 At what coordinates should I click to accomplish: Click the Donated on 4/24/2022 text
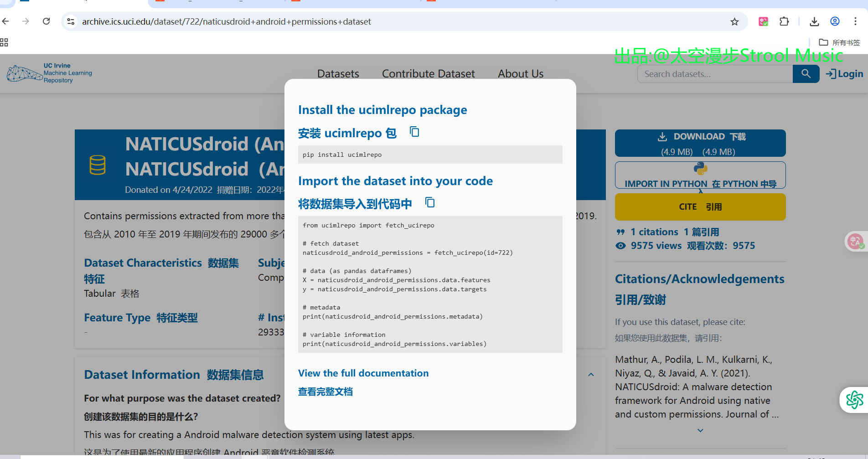coord(169,190)
